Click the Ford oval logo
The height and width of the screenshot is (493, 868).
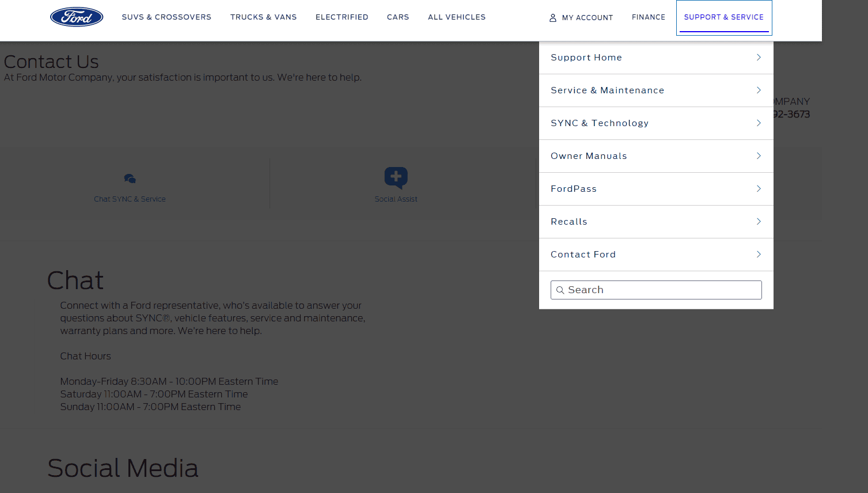point(77,17)
